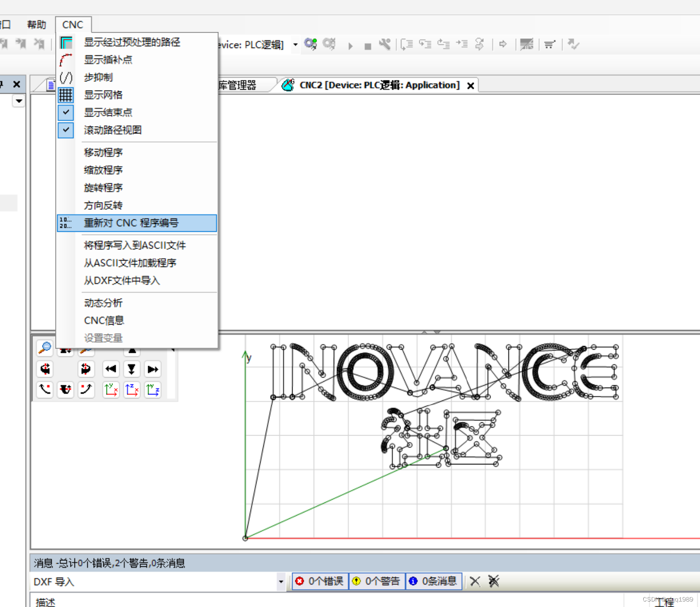Click the step over icon in toolbar
Image resolution: width=700 pixels, height=607 pixels.
[406, 44]
